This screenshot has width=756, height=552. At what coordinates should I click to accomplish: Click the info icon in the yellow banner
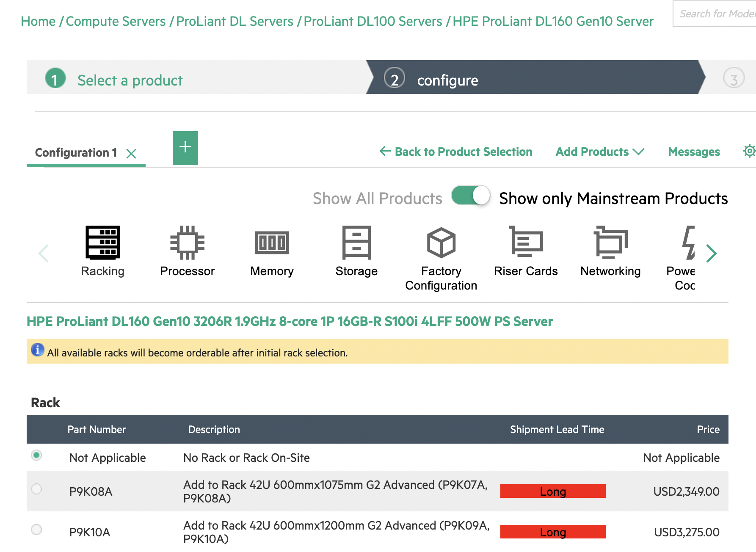38,350
